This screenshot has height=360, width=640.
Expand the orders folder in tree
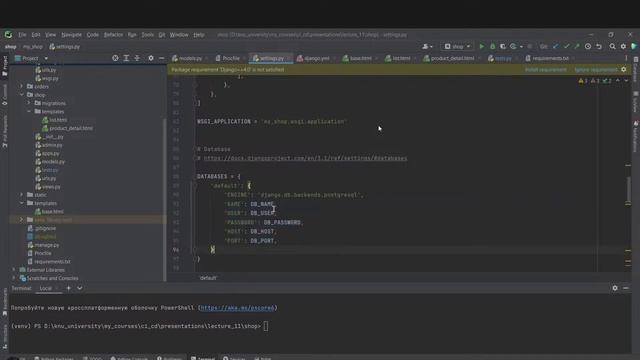point(22,87)
